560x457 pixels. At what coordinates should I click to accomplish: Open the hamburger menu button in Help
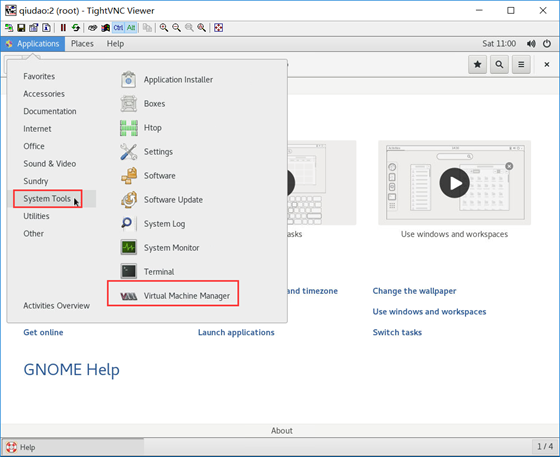pyautogui.click(x=521, y=65)
